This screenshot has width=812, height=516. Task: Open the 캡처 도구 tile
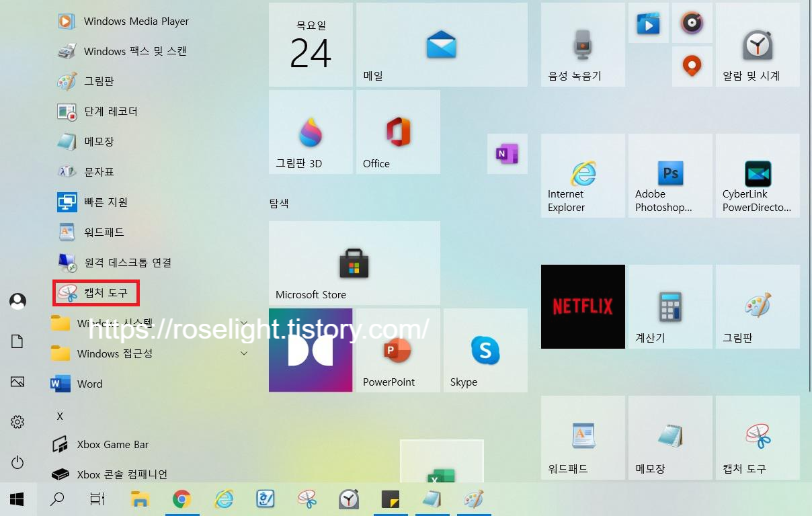point(758,437)
